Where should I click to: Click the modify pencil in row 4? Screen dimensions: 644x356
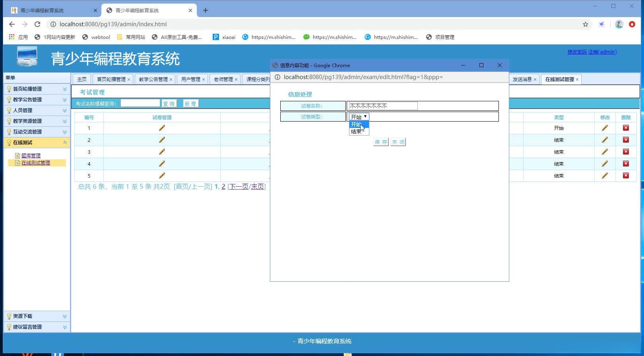605,164
